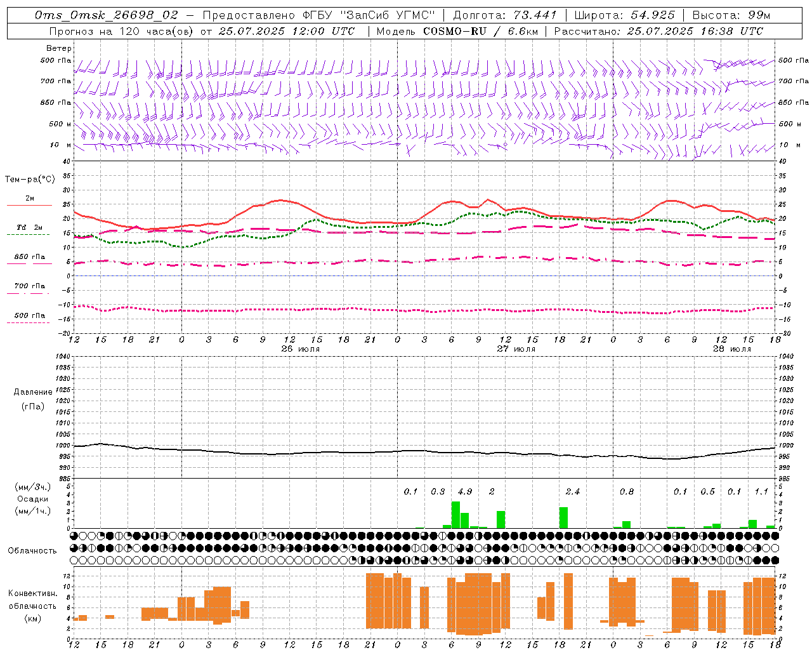This screenshot has width=812, height=650.
Task: Click the "27 июля" date label
Action: click(516, 349)
